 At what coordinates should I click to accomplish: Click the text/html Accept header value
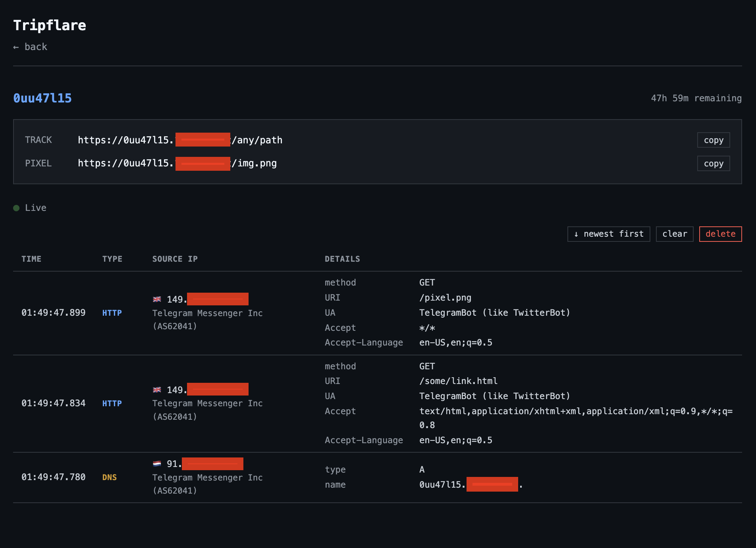(x=576, y=418)
